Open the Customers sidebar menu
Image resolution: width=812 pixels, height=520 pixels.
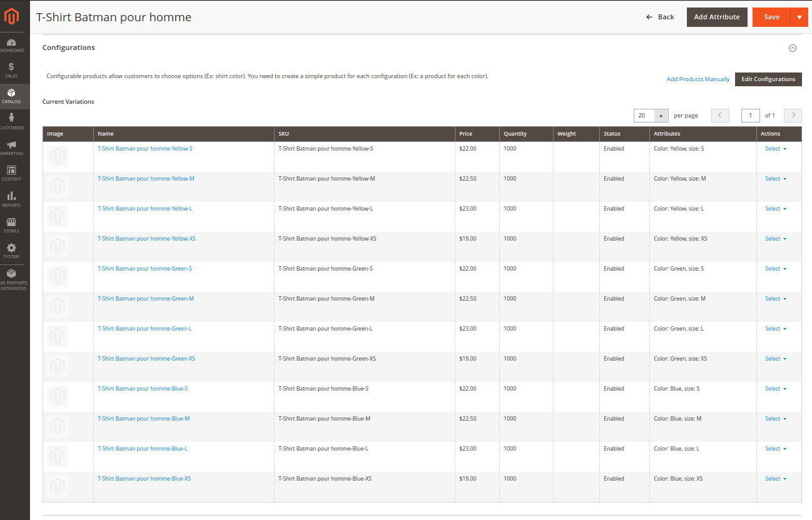pyautogui.click(x=11, y=122)
